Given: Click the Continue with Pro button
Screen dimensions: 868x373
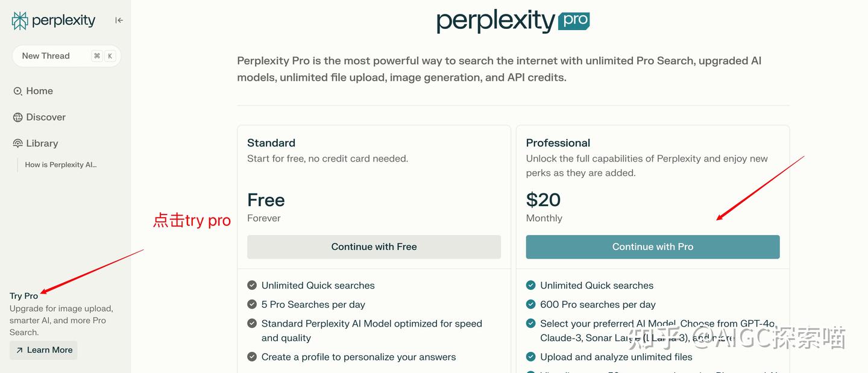Looking at the screenshot, I should click(652, 246).
